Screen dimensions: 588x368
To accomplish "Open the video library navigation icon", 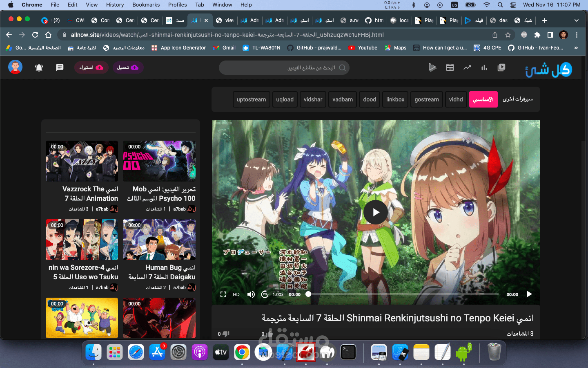I will coord(501,67).
